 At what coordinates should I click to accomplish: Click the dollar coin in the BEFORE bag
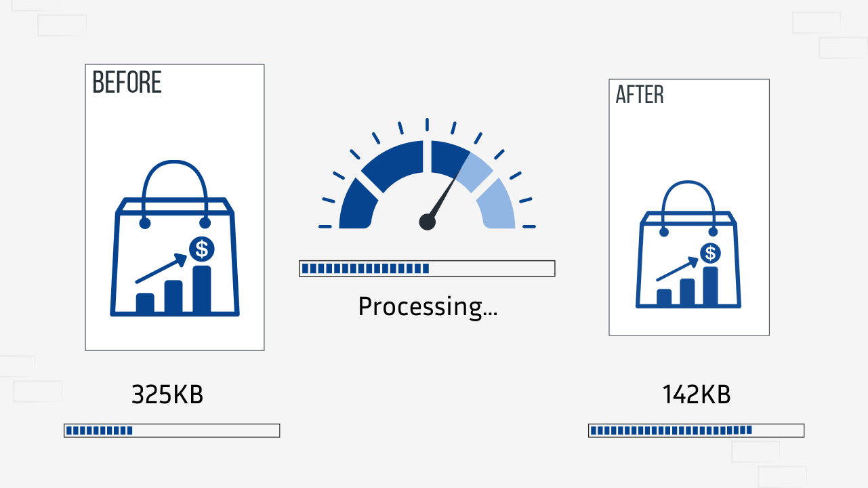click(201, 249)
